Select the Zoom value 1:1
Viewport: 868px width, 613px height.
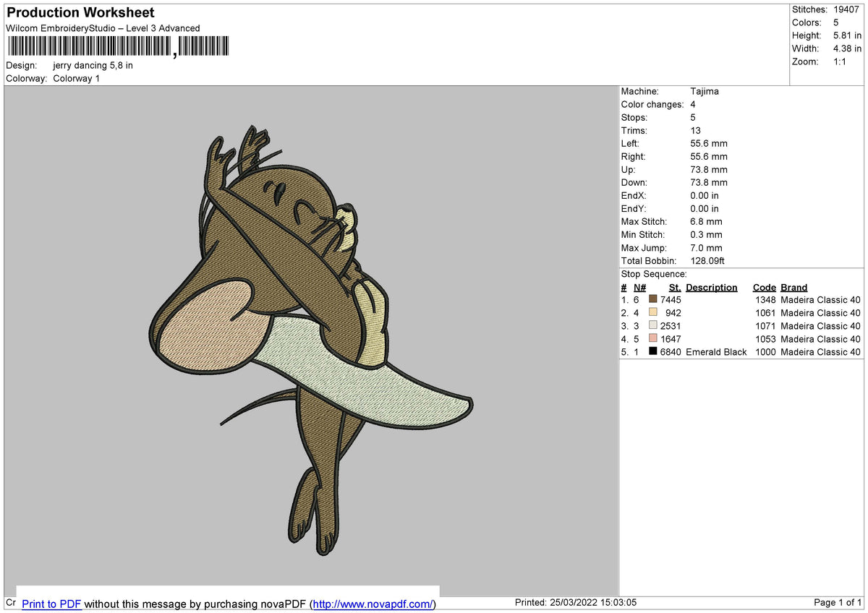(x=841, y=61)
